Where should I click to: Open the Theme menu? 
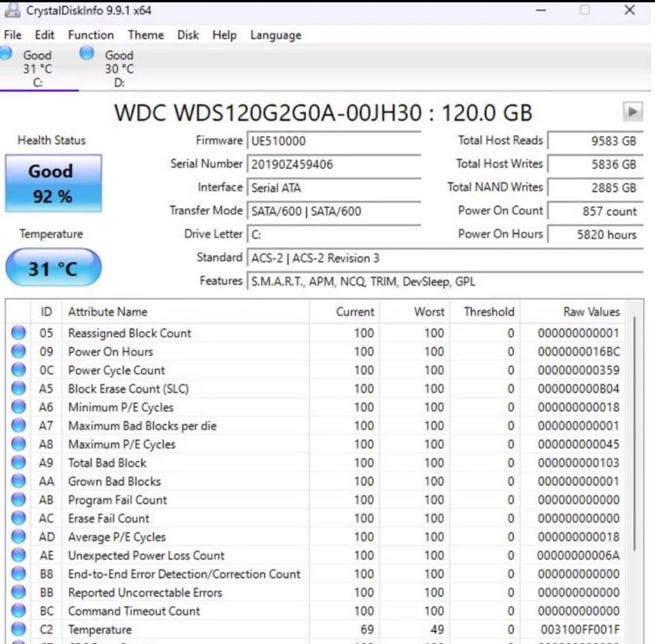(146, 35)
